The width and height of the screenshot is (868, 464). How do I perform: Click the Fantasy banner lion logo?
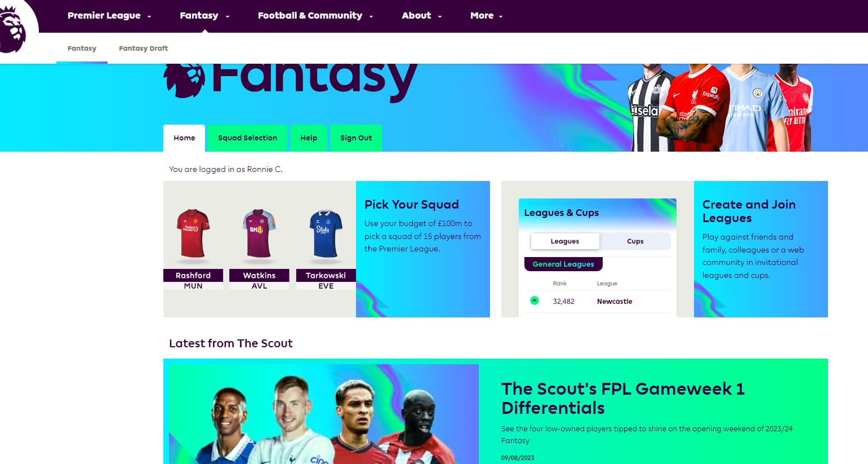pyautogui.click(x=184, y=81)
